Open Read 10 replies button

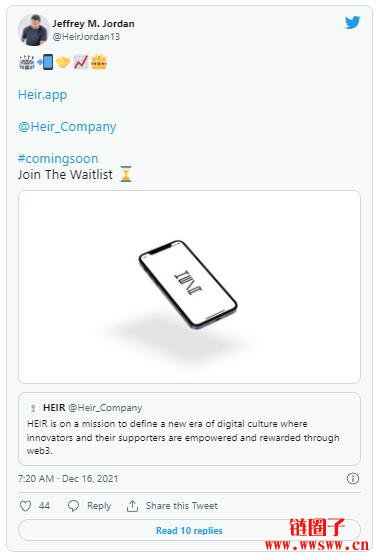[x=189, y=530]
